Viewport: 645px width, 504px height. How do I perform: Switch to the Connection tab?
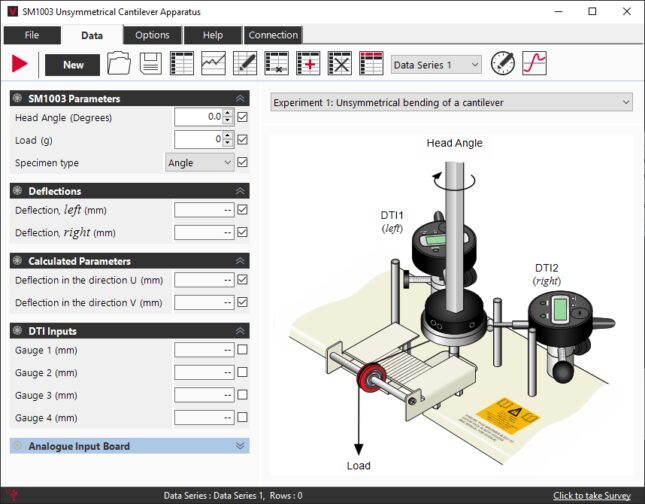coord(273,35)
